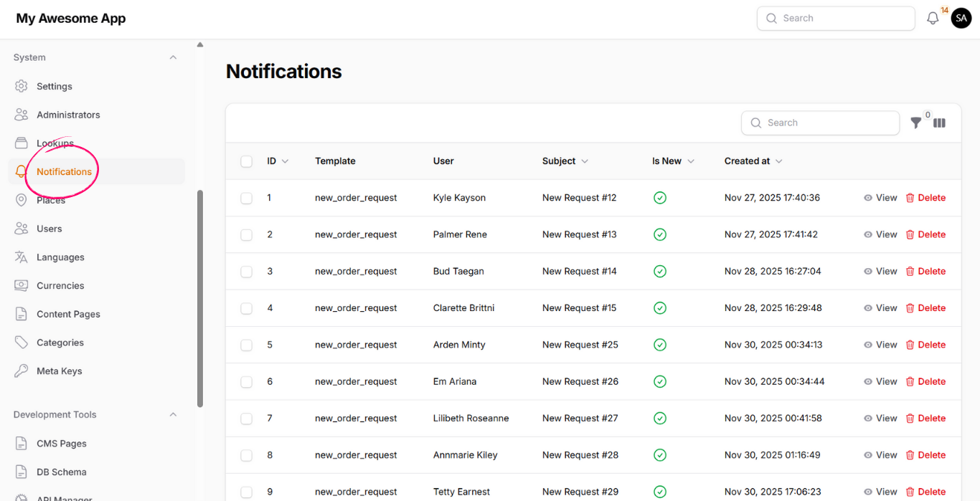Image resolution: width=980 pixels, height=501 pixels.
Task: Open the SA user avatar menu
Action: click(x=961, y=19)
